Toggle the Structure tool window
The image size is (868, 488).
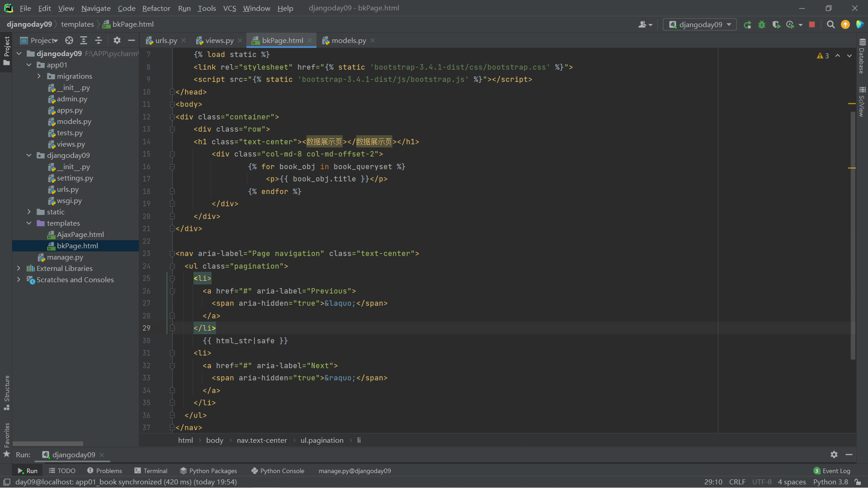(7, 392)
